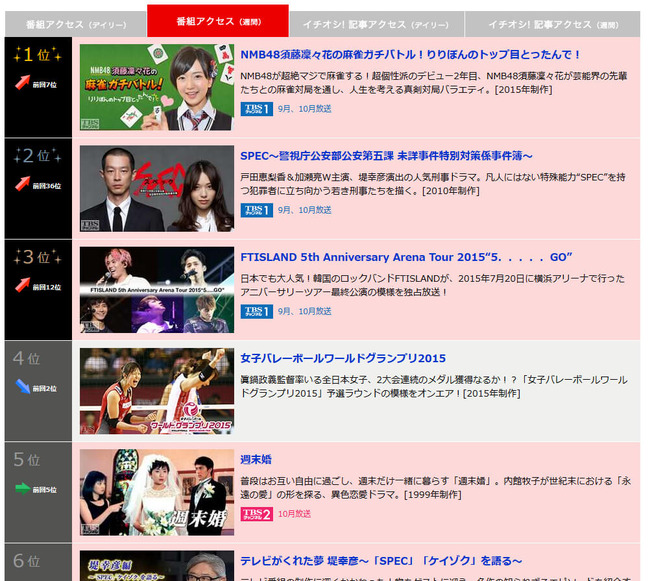Click the 6位 rank label
The width and height of the screenshot is (650, 581).
27,561
